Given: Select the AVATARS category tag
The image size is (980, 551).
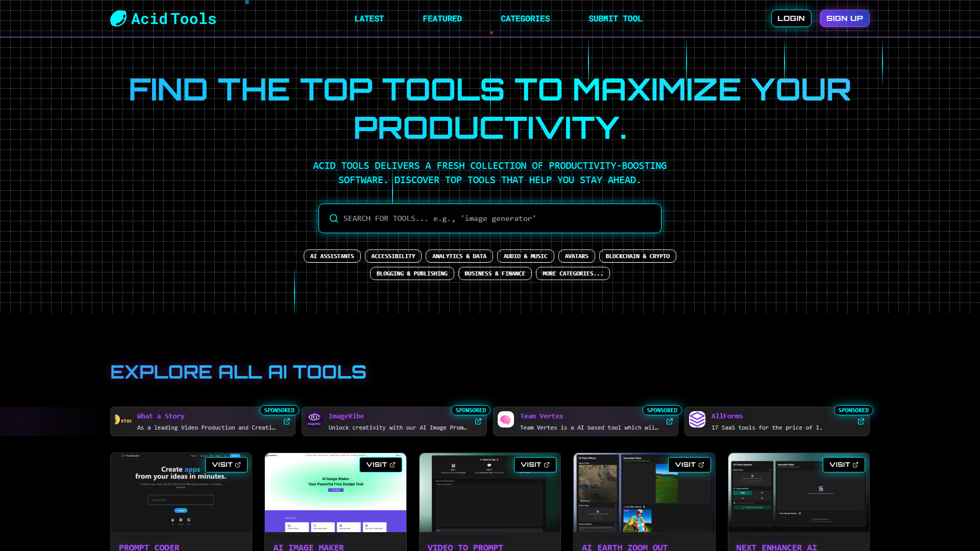Looking at the screenshot, I should [577, 256].
